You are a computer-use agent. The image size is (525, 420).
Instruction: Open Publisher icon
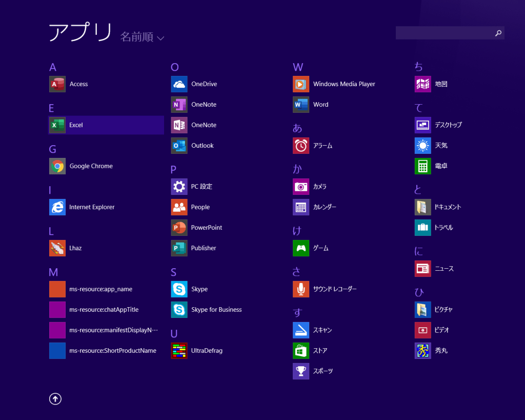coord(179,248)
